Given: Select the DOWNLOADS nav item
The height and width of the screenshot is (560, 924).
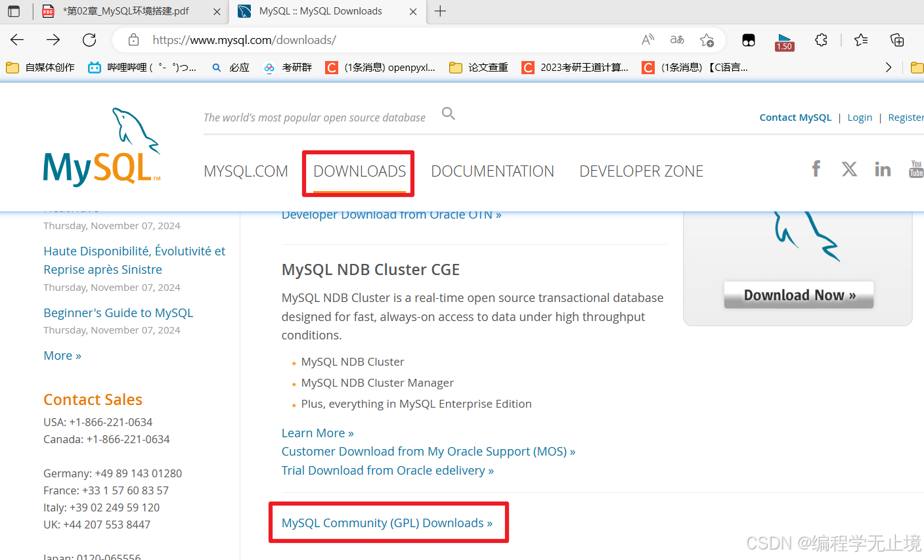Looking at the screenshot, I should point(359,171).
